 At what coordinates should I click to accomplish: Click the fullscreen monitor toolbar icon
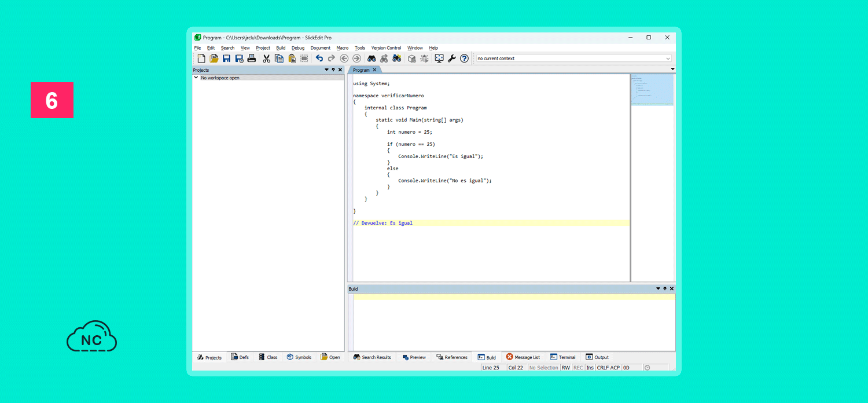(439, 58)
